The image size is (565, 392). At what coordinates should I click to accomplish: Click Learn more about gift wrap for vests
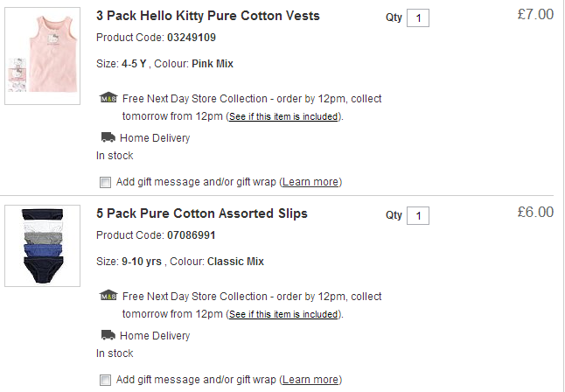click(310, 182)
